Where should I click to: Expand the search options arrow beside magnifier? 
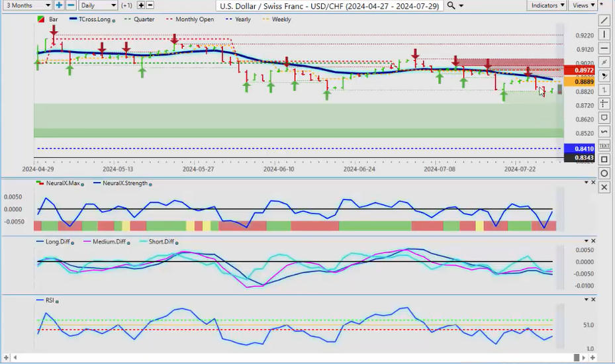coord(461,5)
